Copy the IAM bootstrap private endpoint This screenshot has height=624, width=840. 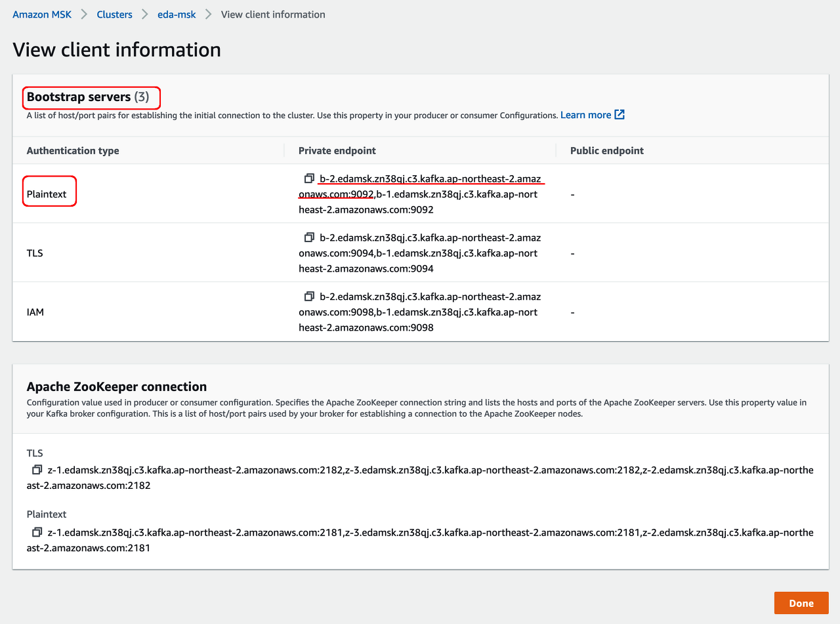[x=309, y=297]
